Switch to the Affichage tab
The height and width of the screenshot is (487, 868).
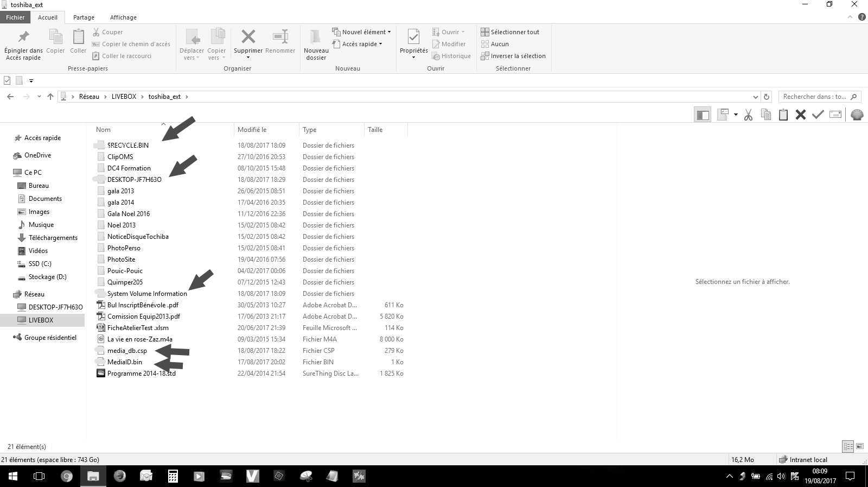point(123,17)
